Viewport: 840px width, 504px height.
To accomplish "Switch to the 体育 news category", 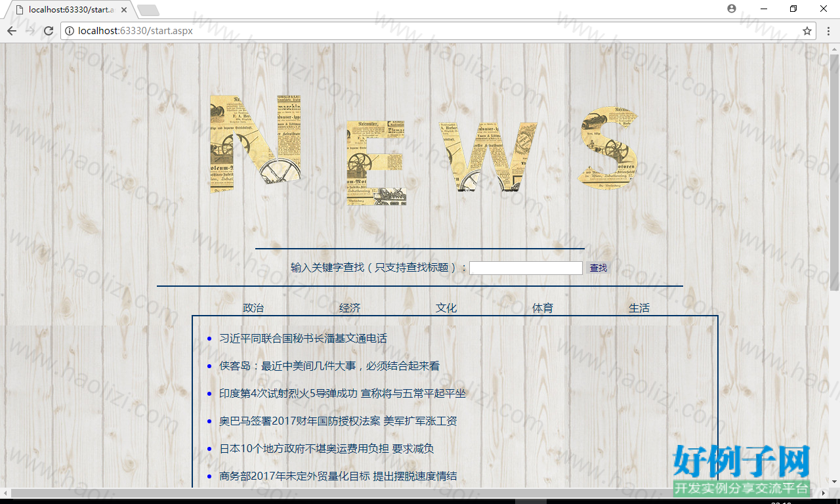I will coord(543,308).
